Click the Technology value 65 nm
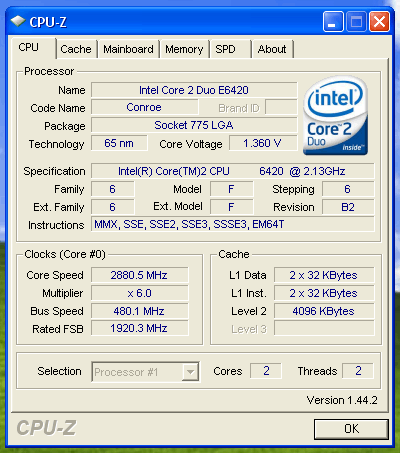The height and width of the screenshot is (453, 400). coord(119,143)
